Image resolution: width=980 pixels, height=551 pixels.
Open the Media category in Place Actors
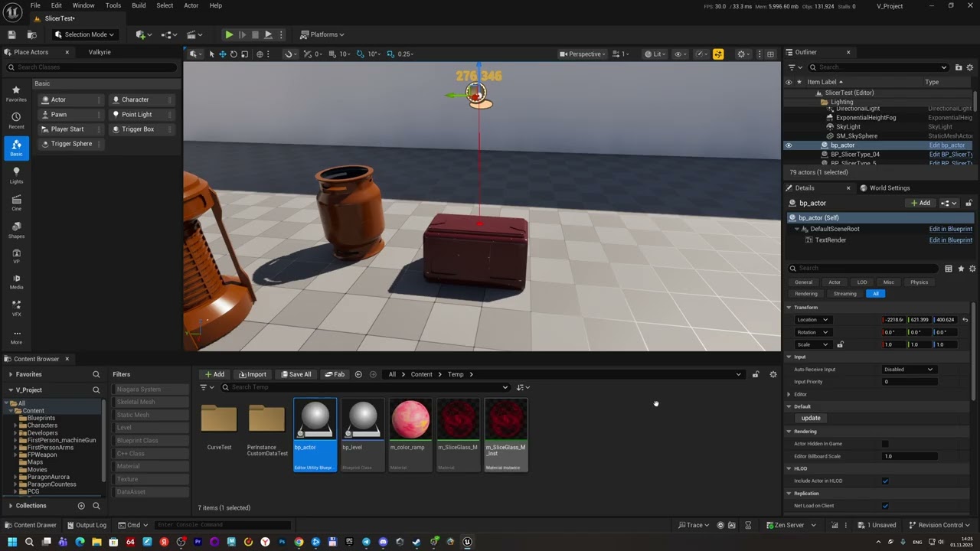[16, 281]
